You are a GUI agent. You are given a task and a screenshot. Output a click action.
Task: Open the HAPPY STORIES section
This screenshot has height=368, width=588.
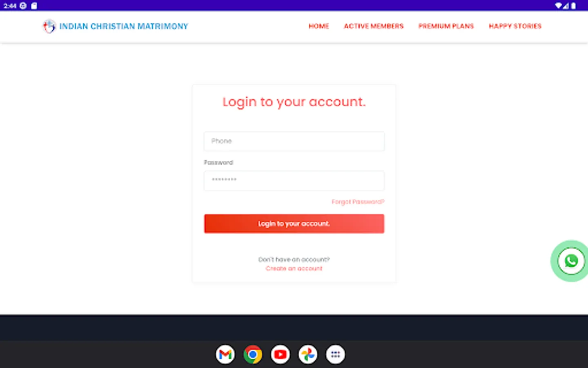coord(515,26)
